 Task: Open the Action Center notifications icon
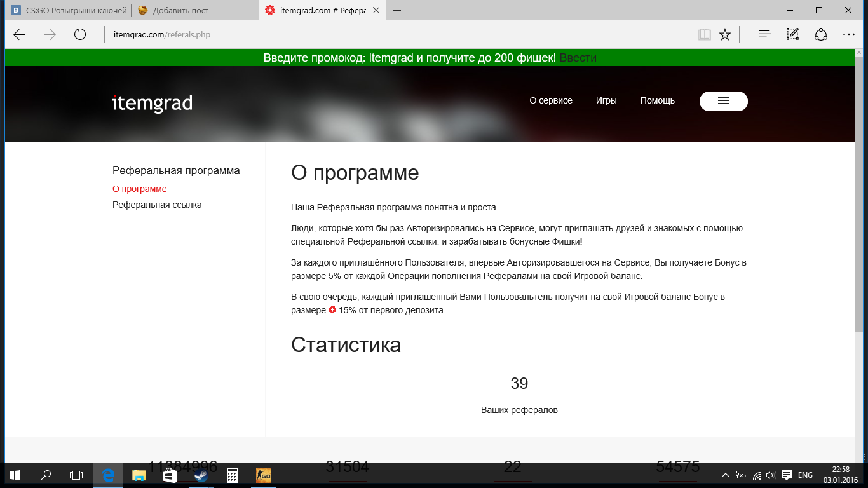[x=786, y=475]
